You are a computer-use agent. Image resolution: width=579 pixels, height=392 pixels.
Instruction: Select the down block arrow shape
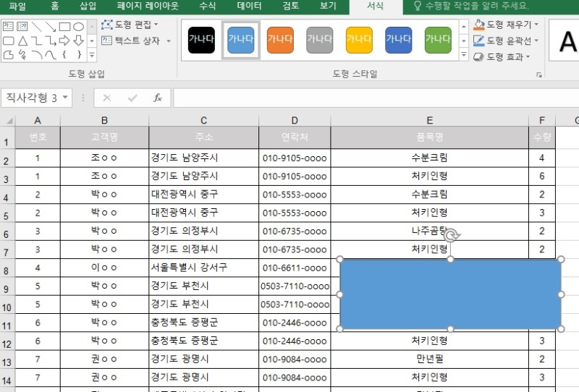click(x=78, y=41)
